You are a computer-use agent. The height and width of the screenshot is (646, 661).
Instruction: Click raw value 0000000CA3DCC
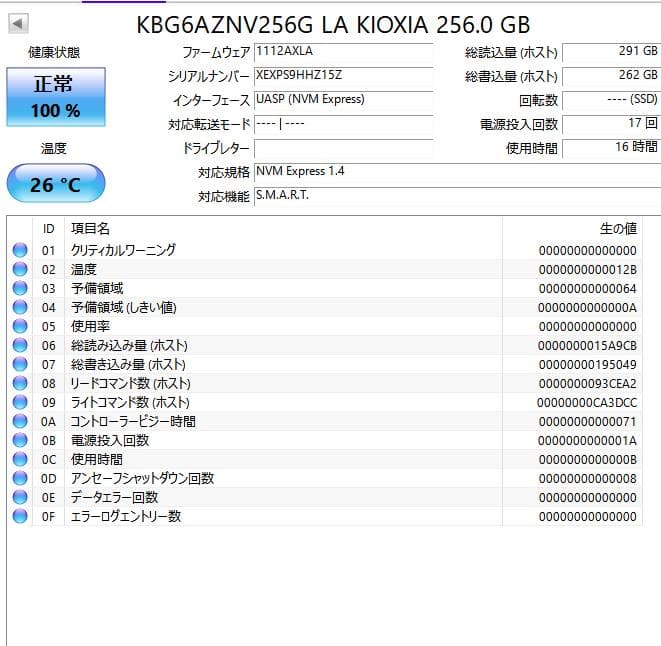tap(587, 402)
